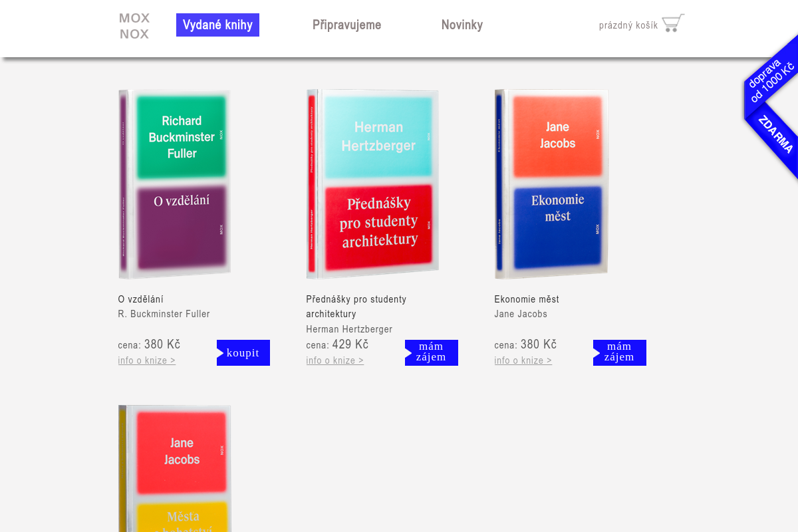The width and height of the screenshot is (798, 532).
Task: Click the 429 Kč price
Action: click(350, 344)
